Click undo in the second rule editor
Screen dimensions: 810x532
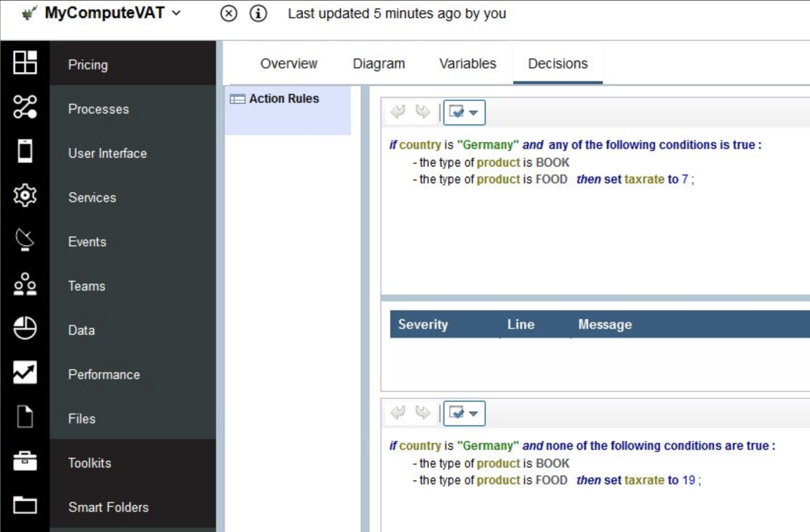pyautogui.click(x=398, y=413)
